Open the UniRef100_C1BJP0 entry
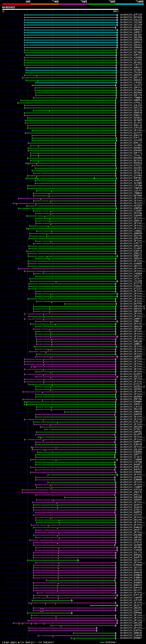Image resolution: width=146 pixels, height=644 pixels. click(x=131, y=191)
